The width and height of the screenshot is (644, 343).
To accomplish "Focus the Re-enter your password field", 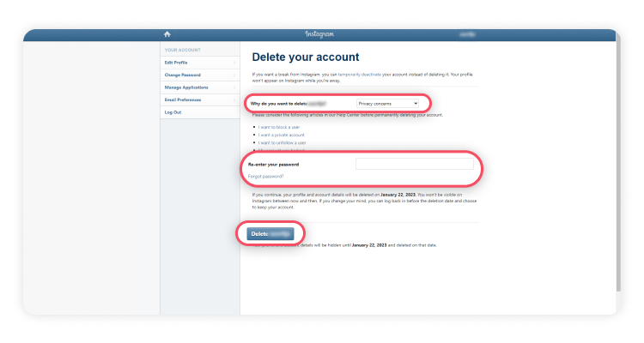I will pos(415,164).
